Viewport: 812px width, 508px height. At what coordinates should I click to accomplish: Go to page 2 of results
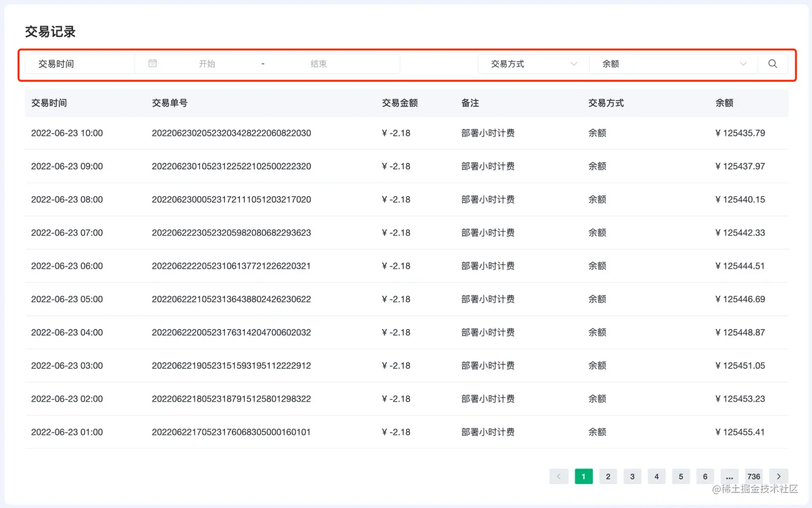(608, 476)
